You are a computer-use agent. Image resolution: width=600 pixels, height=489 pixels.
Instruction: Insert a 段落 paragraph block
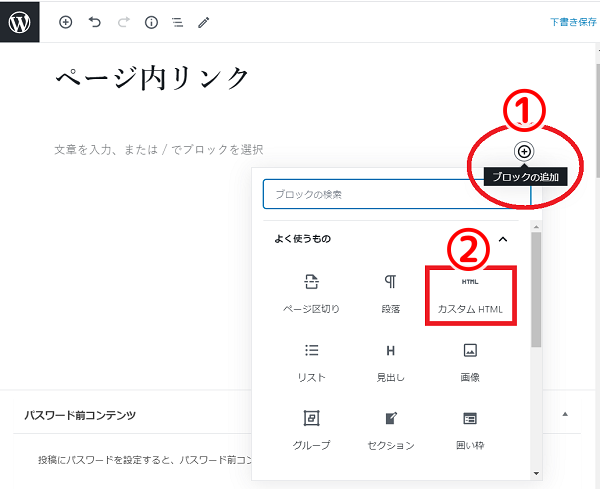coord(390,295)
